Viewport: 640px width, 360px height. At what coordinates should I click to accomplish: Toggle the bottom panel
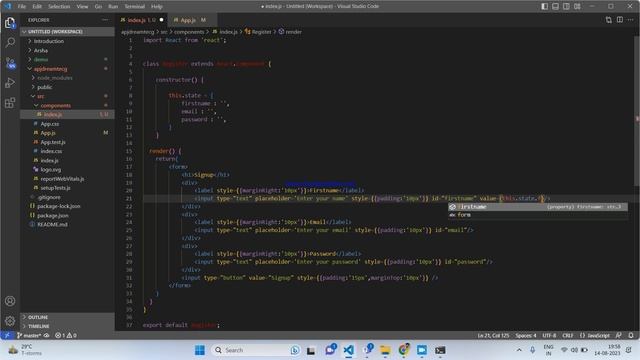click(x=556, y=6)
